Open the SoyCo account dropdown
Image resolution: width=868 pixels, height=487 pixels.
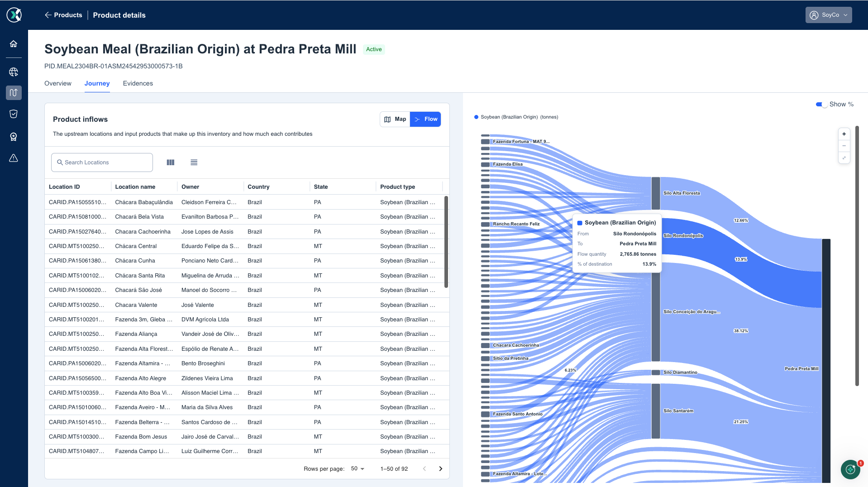[829, 15]
